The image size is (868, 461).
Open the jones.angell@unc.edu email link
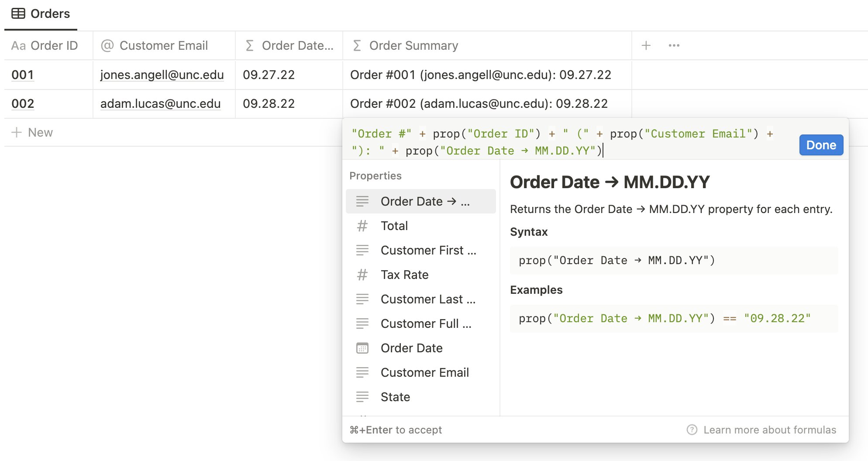point(162,75)
